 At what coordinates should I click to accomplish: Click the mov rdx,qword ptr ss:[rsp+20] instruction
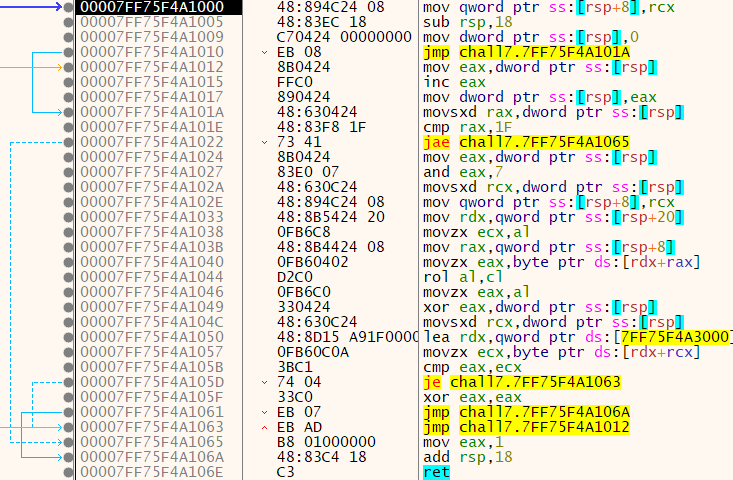point(553,217)
